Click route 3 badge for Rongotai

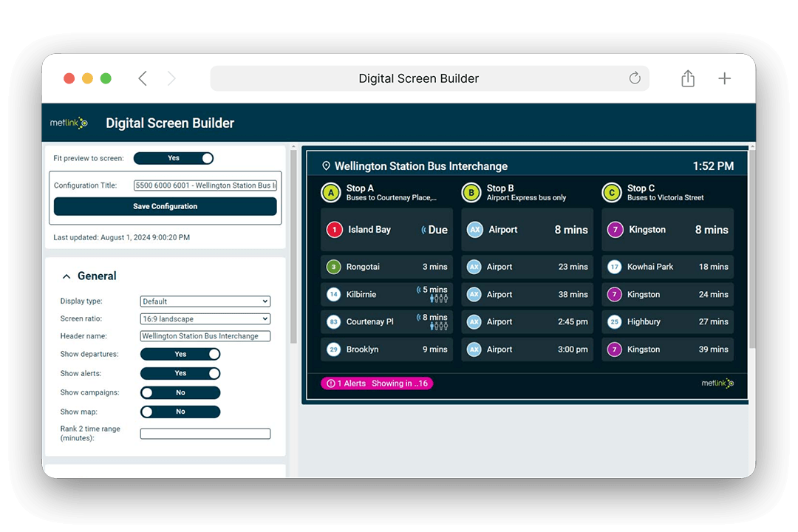point(333,267)
